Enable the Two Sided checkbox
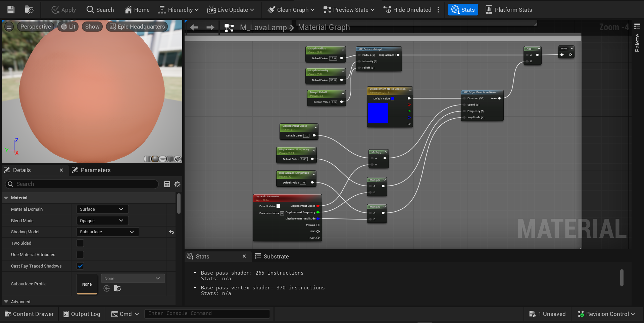Screen dimensions: 644x323 [x=80, y=243]
